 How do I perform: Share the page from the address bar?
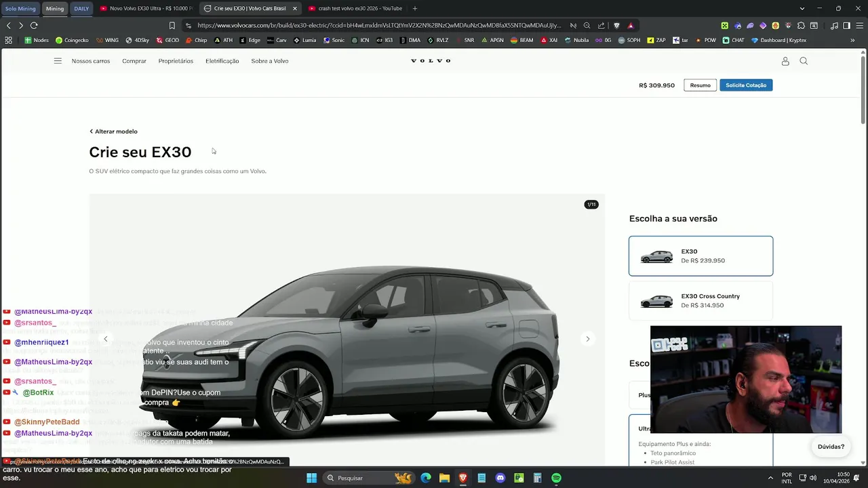coord(601,26)
